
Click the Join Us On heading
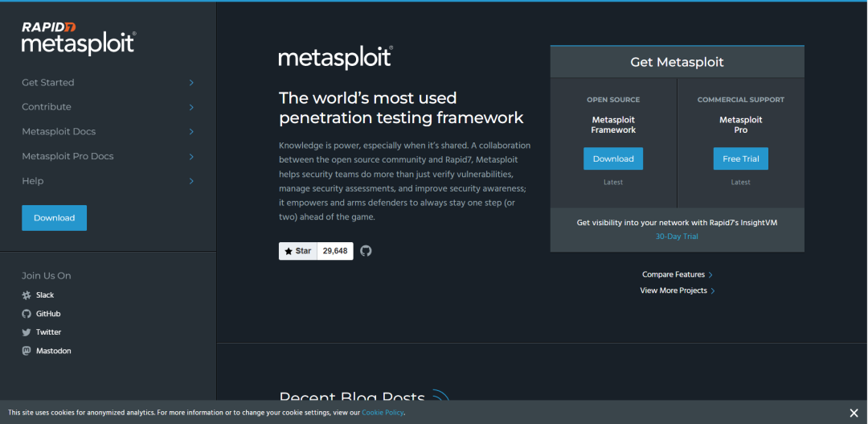(x=47, y=276)
